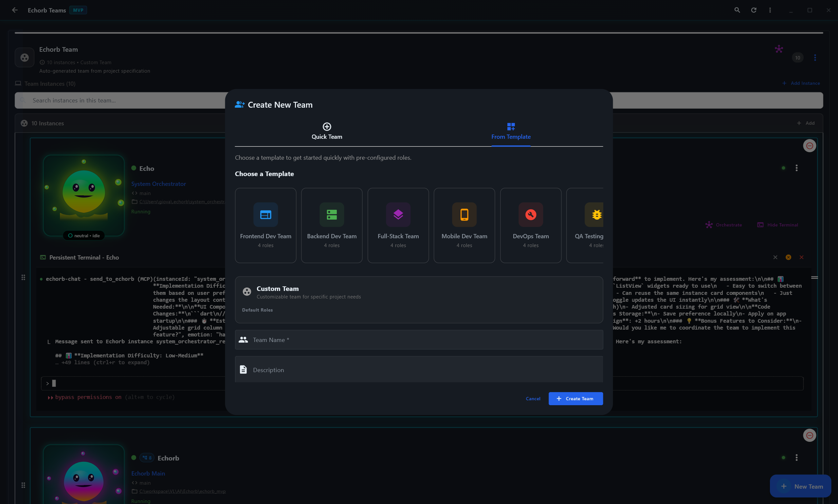Open the title bar three-dot menu
The height and width of the screenshot is (504, 838).
[770, 10]
